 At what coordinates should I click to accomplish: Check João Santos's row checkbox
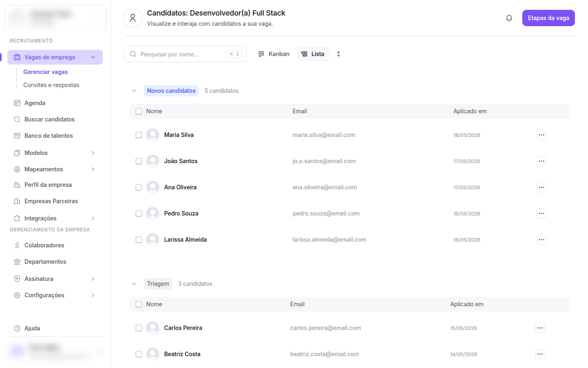click(x=139, y=161)
